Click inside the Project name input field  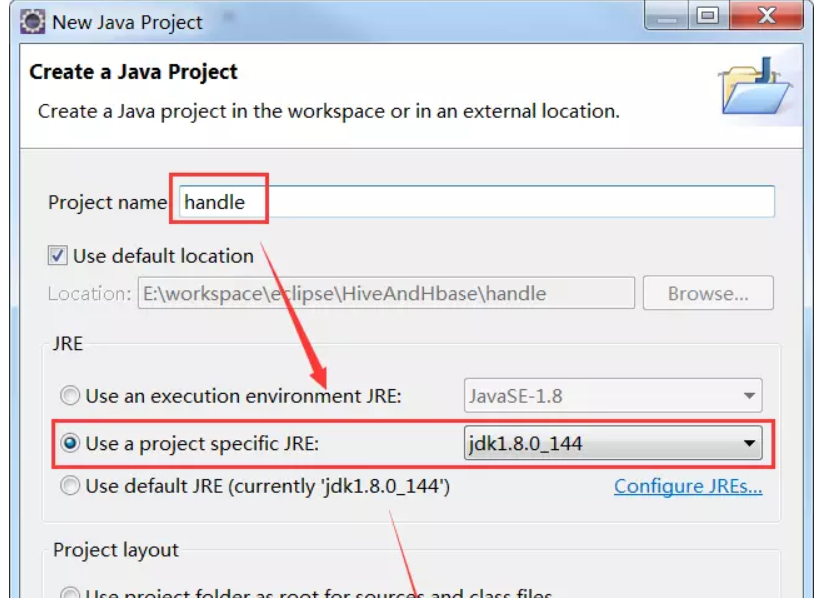point(450,202)
